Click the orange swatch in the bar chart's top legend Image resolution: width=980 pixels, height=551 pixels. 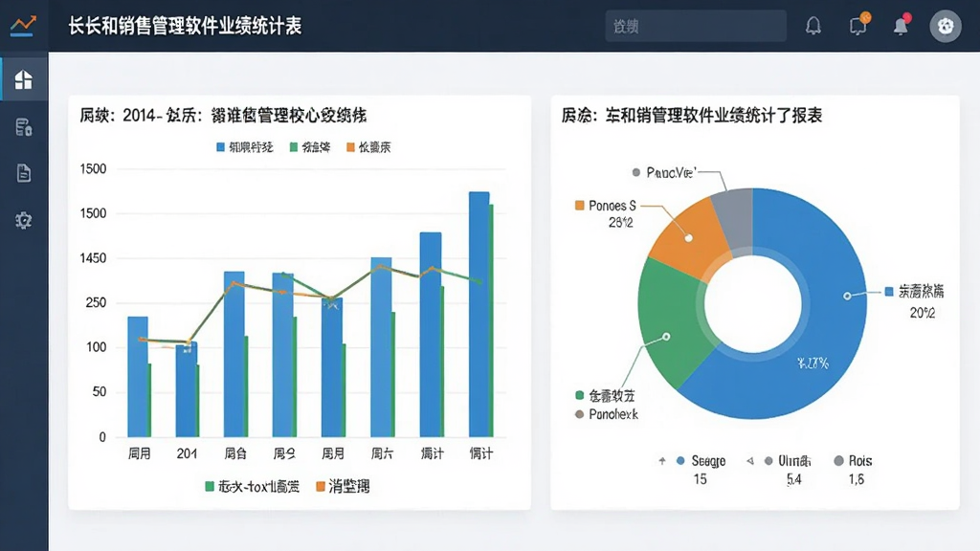click(x=350, y=147)
